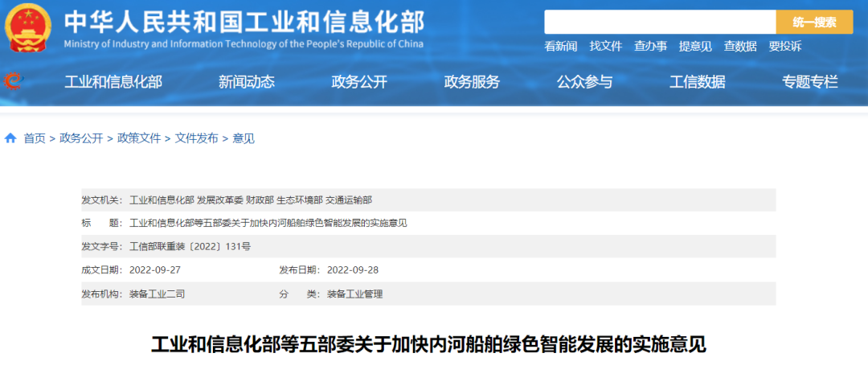
Task: Click the bold article headline
Action: (429, 345)
